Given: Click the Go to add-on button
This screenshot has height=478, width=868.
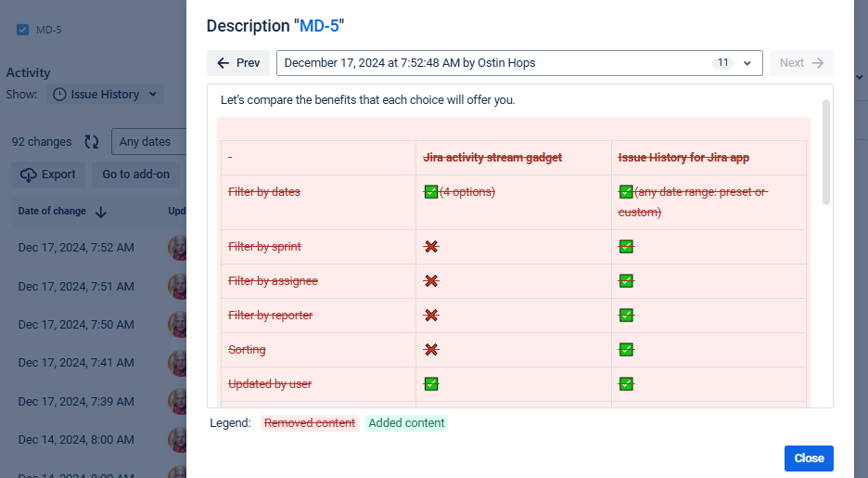Looking at the screenshot, I should coord(135,174).
